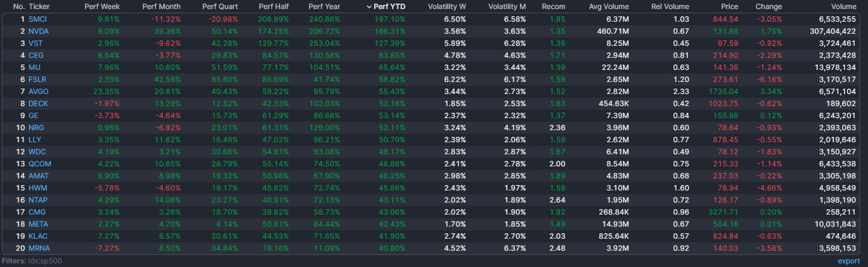Viewport: 868px width, 267px height.
Task: Open the QCOM ticker link
Action: 39,164
